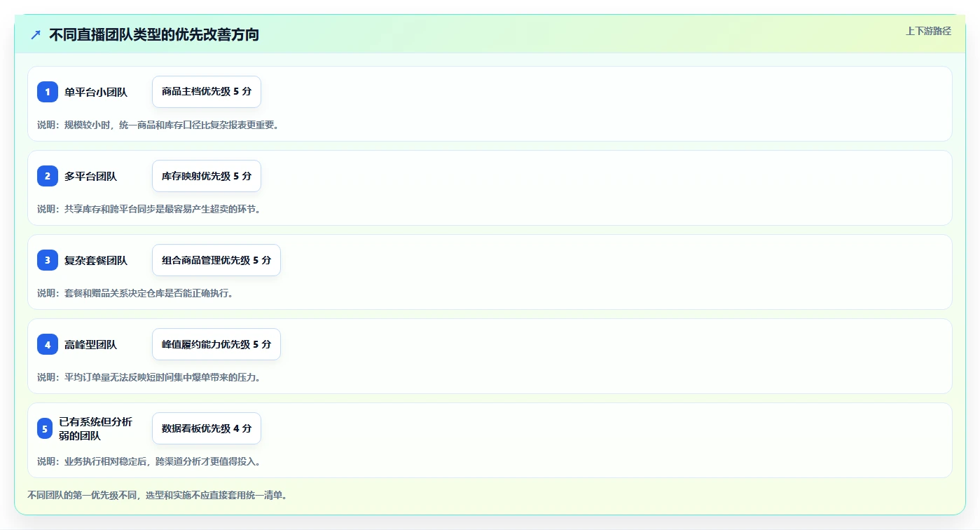The height and width of the screenshot is (530, 980).
Task: Click the note 业务执行相对稳定后，跨渠道分析才更值得投入
Action: pyautogui.click(x=163, y=461)
